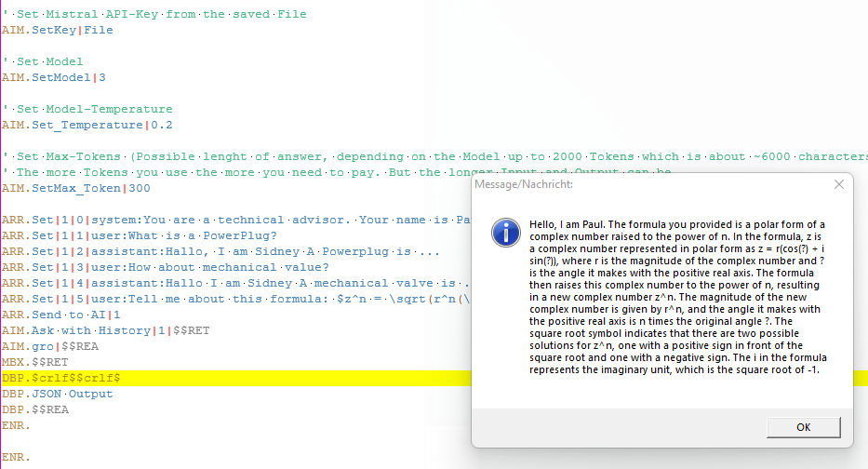Place cursor on the DBP.JSON Output line

click(58, 394)
